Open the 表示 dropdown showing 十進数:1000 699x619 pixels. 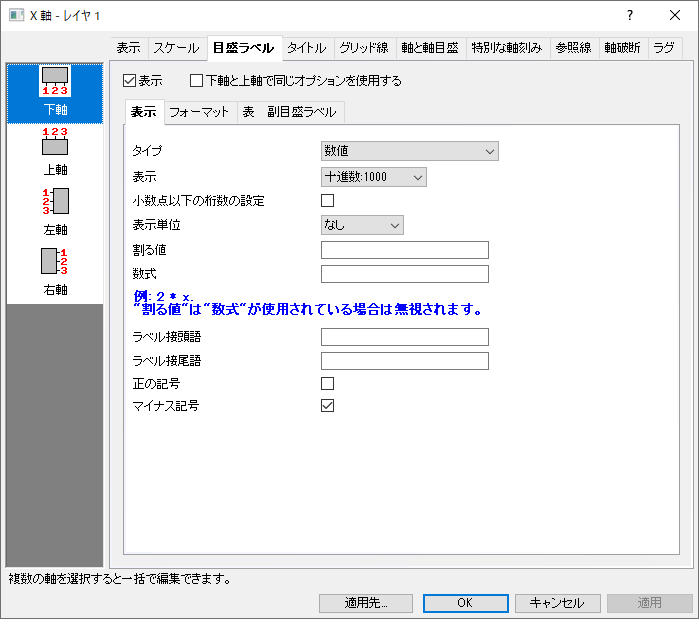[374, 177]
